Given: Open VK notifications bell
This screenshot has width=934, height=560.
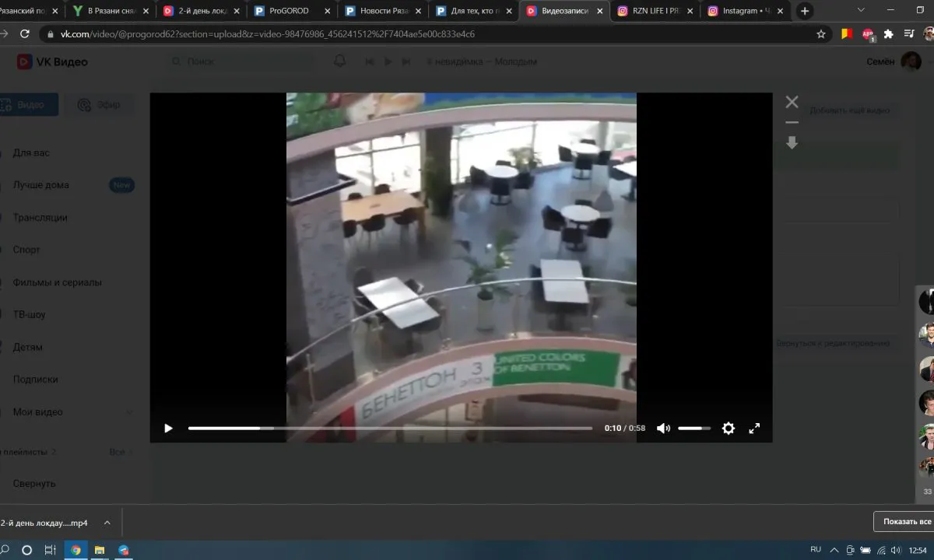Looking at the screenshot, I should 339,61.
